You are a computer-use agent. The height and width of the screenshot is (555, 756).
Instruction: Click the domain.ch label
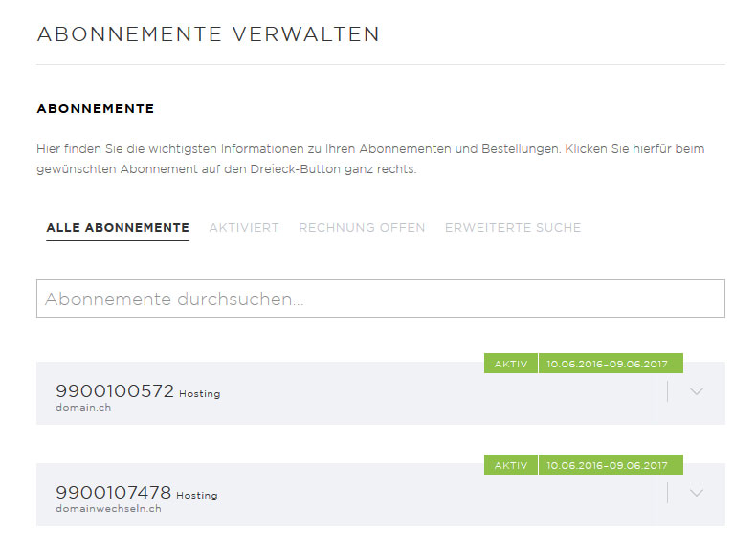[83, 408]
